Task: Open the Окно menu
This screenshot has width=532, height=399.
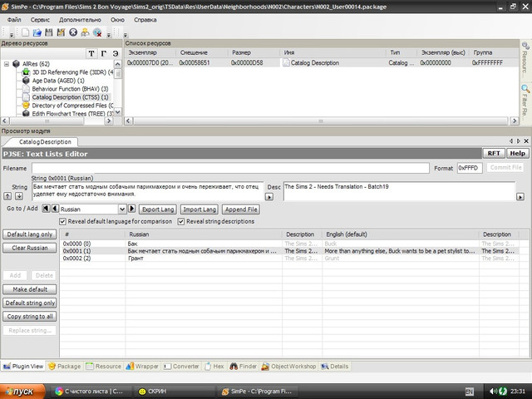Action: pyautogui.click(x=117, y=20)
